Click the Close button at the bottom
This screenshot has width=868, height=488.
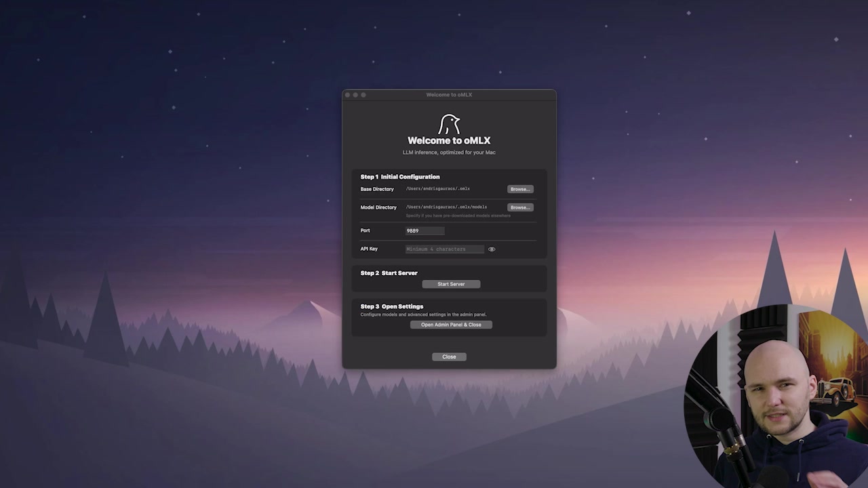pos(449,357)
